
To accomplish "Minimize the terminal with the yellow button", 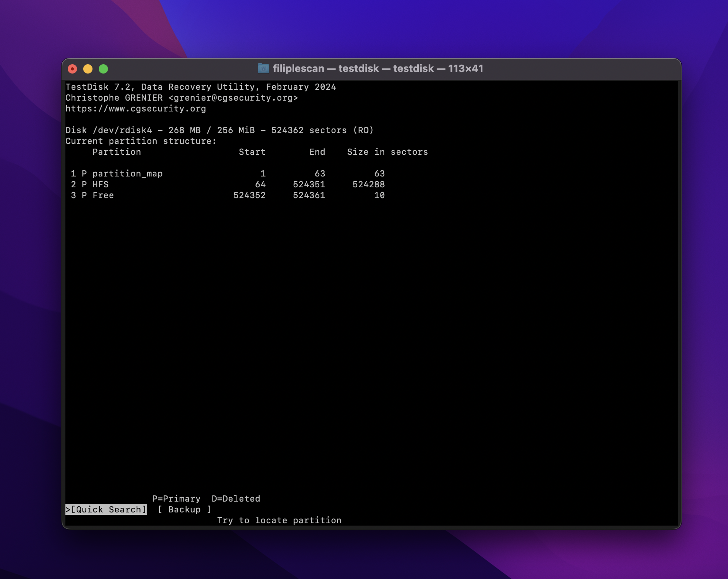I will [x=88, y=69].
